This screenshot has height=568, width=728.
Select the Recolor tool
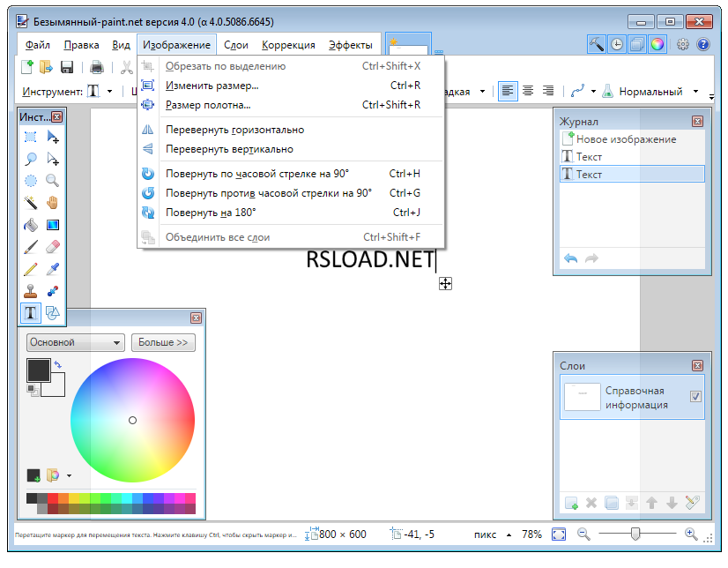click(x=53, y=291)
